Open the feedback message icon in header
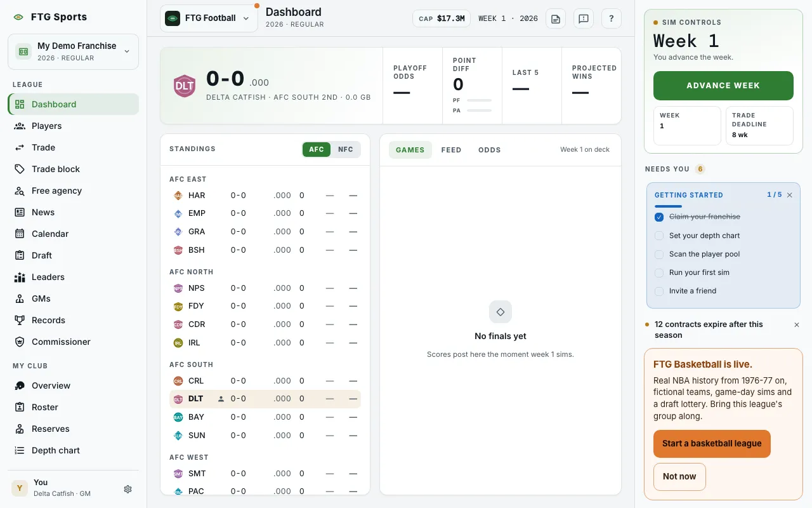Viewport: 812px width, 508px height. pyautogui.click(x=584, y=18)
